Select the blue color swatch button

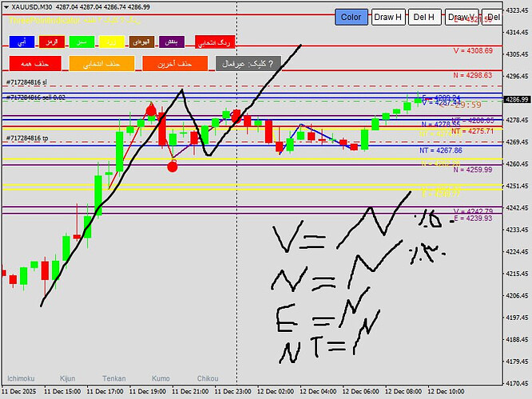[22, 42]
